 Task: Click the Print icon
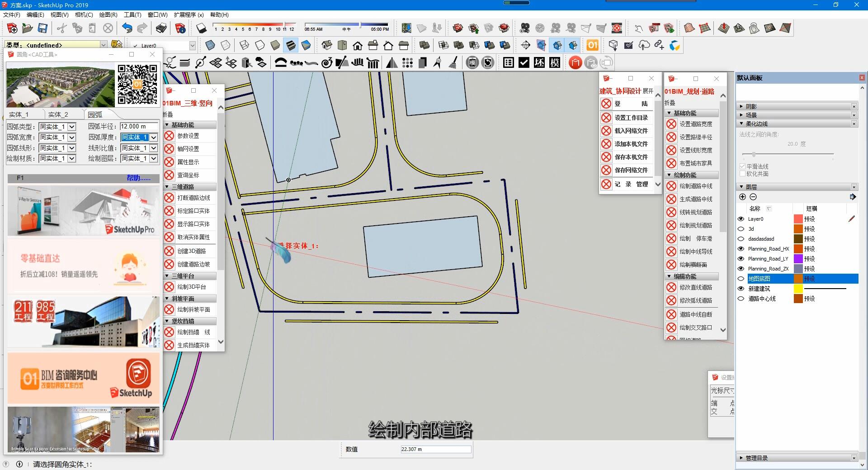[x=161, y=28]
